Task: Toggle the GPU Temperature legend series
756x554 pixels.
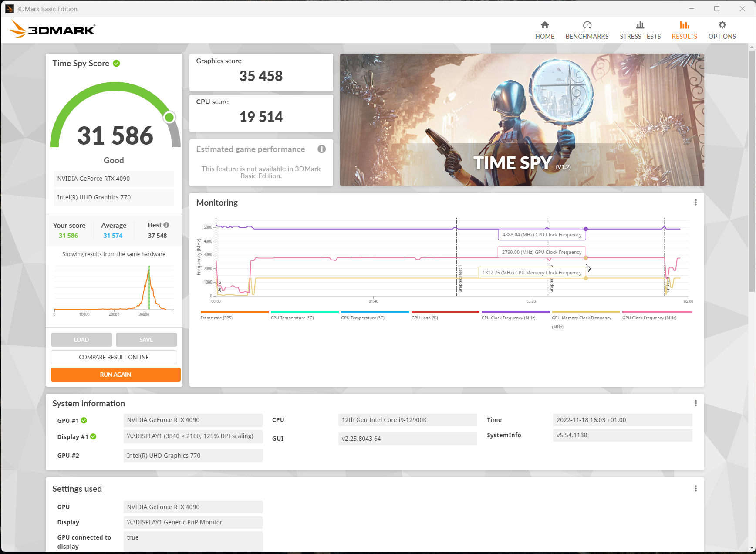Action: 375,315
